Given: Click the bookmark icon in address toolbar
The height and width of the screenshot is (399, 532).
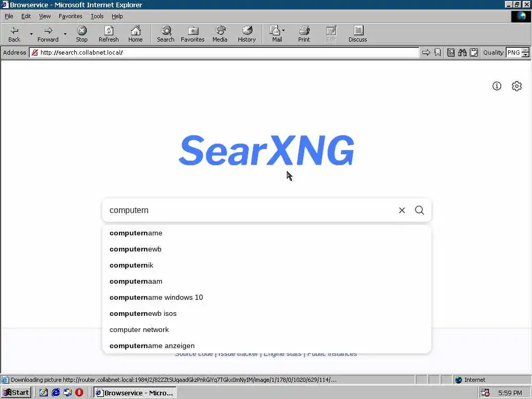Looking at the screenshot, I should [437, 52].
